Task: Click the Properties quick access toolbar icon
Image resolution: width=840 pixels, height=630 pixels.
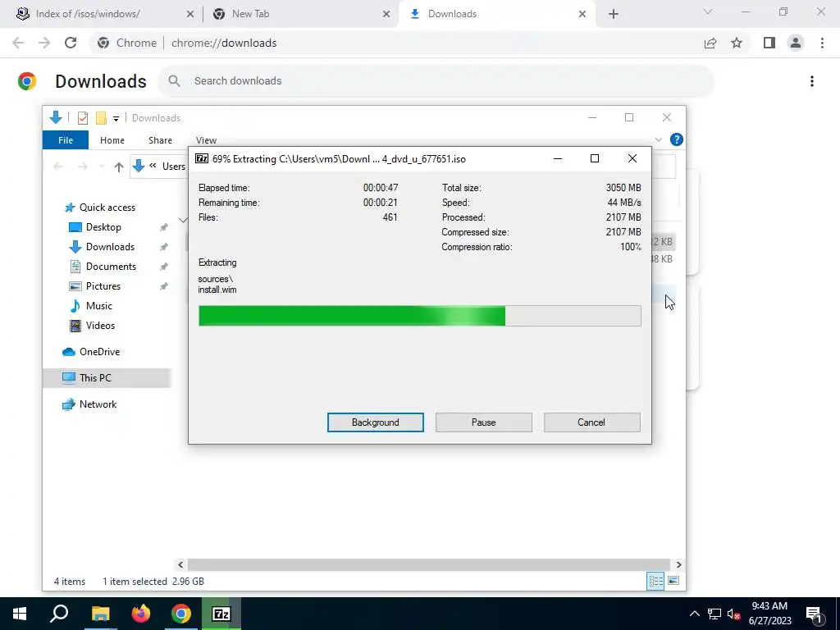Action: 83,118
